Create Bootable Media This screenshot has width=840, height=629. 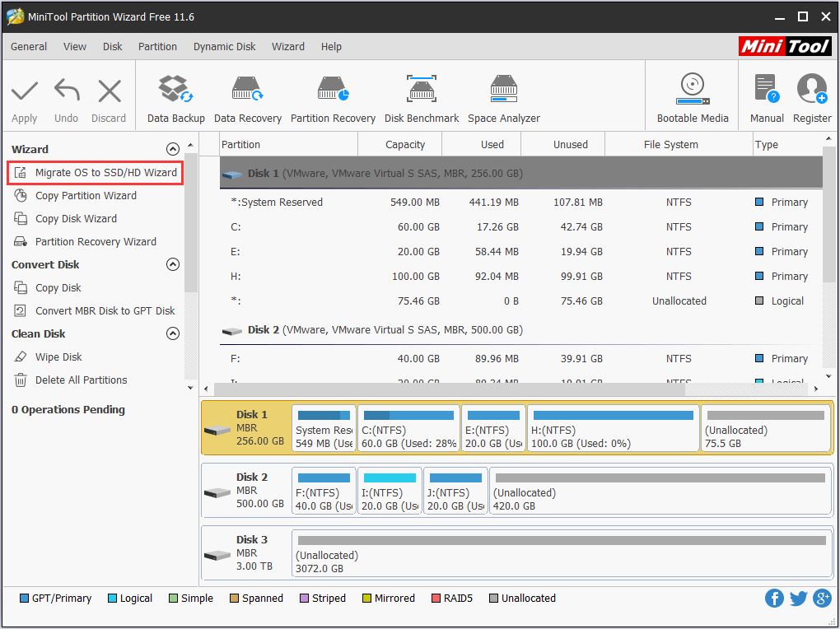click(692, 96)
